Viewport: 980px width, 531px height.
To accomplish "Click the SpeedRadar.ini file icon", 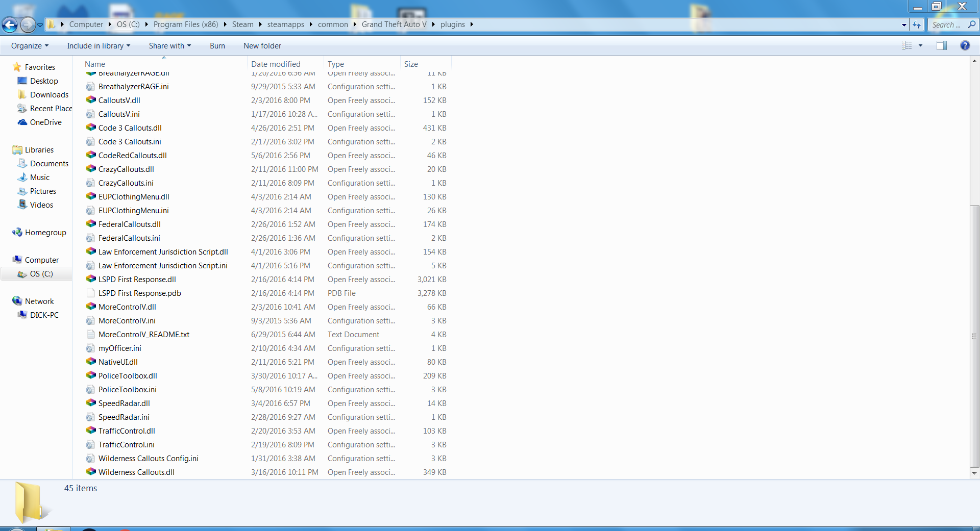I will 90,417.
